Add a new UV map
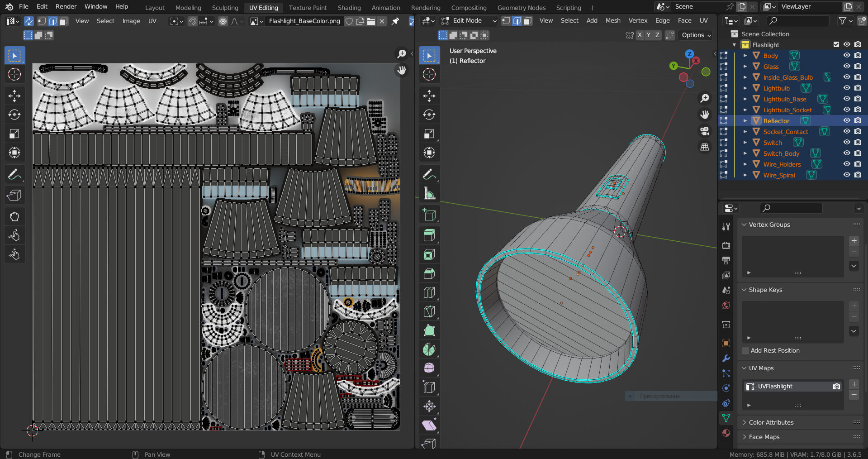Screen dimensions: 868x459 coord(854,384)
